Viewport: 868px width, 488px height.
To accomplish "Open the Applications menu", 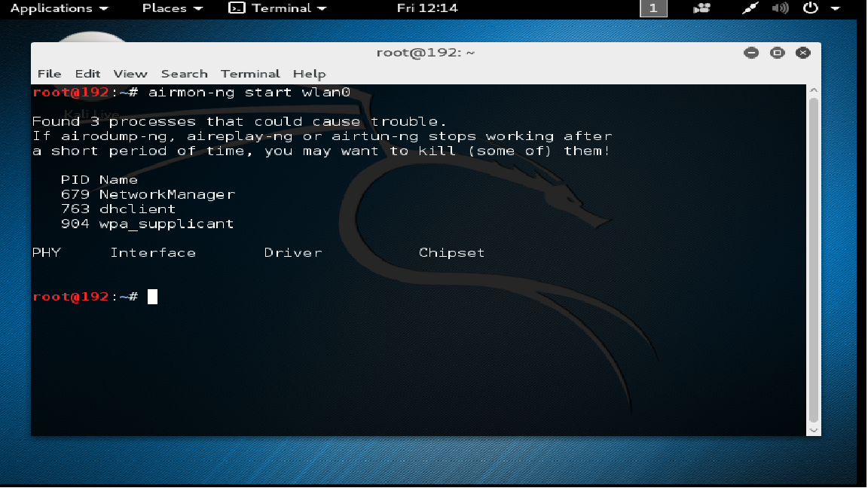I will [60, 8].
